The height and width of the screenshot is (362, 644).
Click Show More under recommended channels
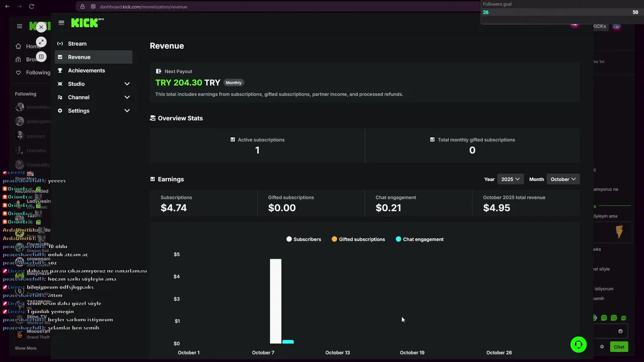pyautogui.click(x=26, y=348)
